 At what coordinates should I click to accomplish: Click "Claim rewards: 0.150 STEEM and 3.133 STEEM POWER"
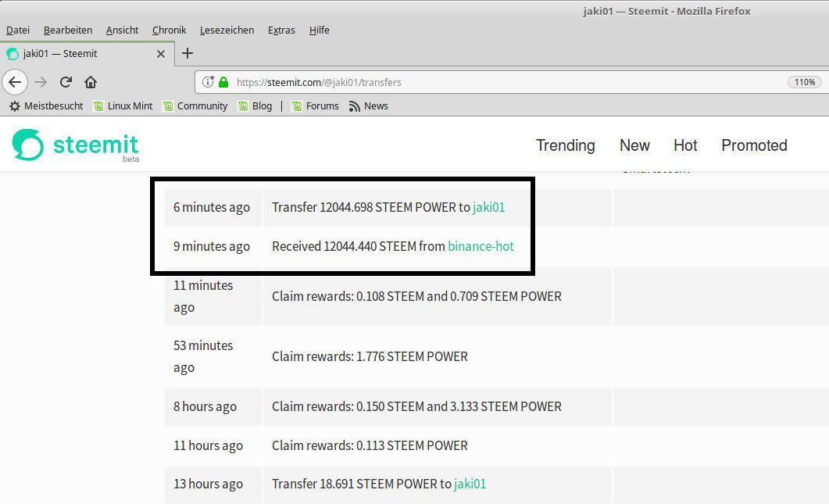pyautogui.click(x=416, y=406)
